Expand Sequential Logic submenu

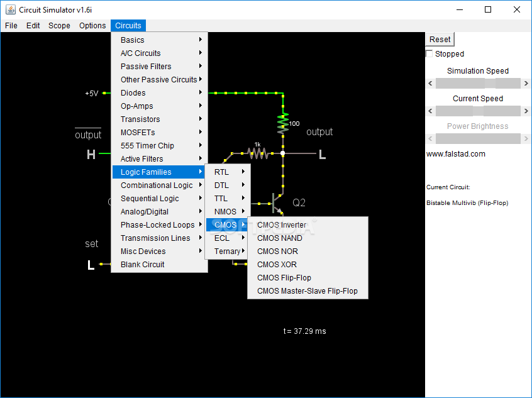pos(159,199)
